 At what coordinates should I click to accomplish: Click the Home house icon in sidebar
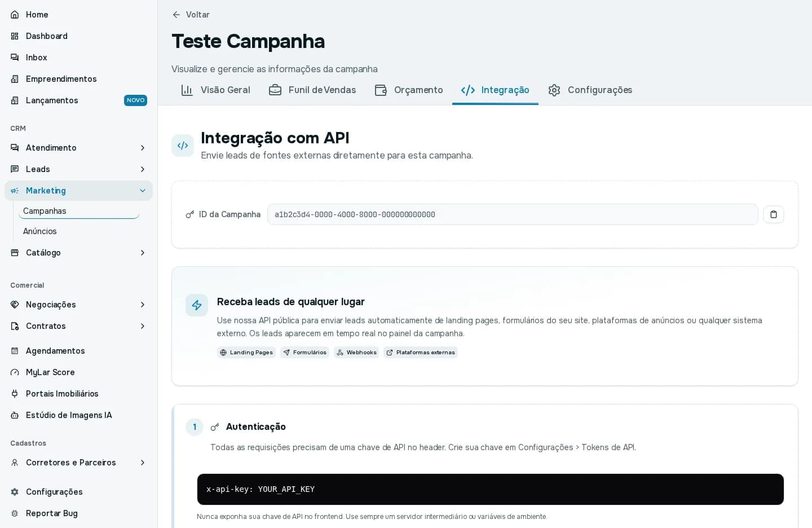15,15
